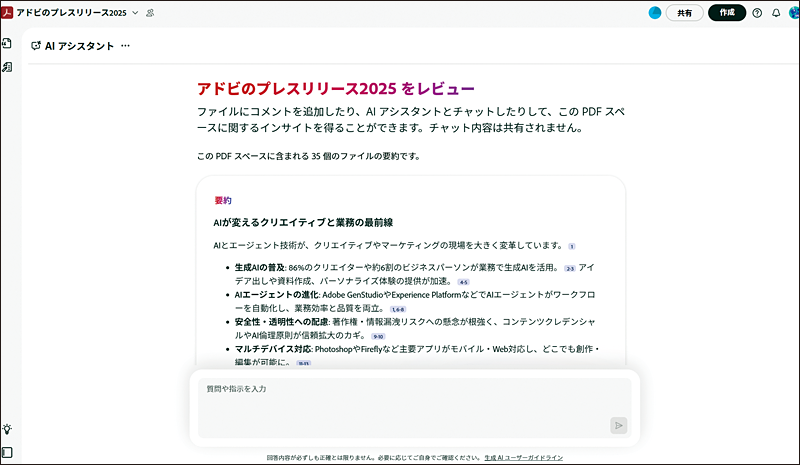Click the lightbulb icon in left sidebar

pos(7,429)
